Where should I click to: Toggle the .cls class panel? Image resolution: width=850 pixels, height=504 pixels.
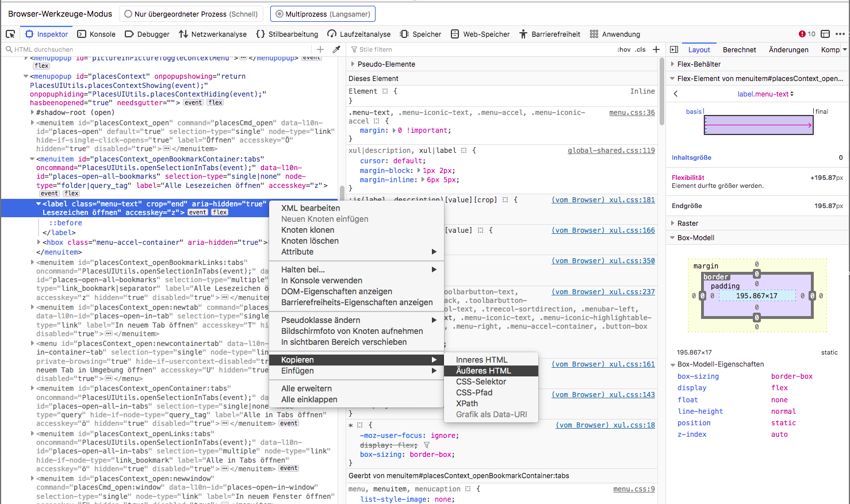coord(640,49)
